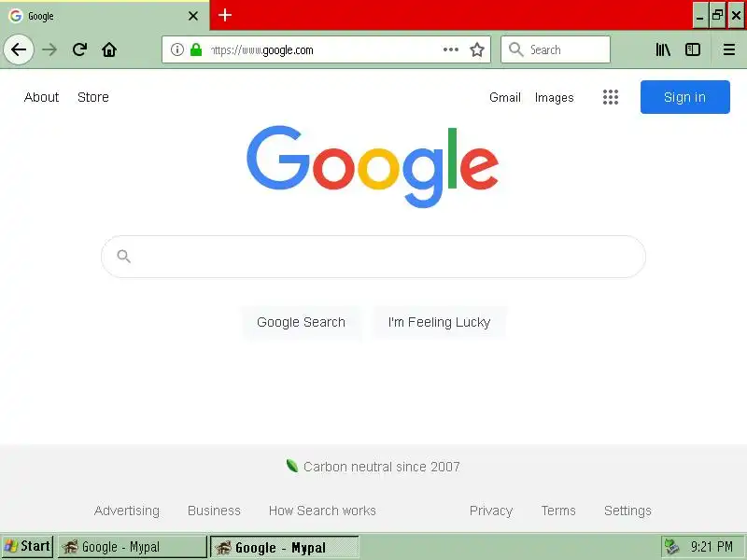Screen dimensions: 747x560
Task: Show site information icon in address bar
Action: point(177,49)
